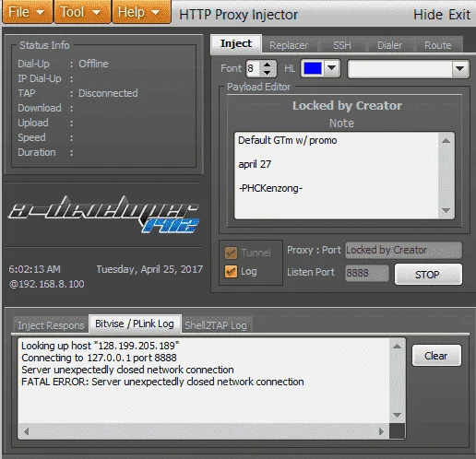Click Dial-Up status 'Offline' text
Viewport: 476px width, 459px height.
tap(93, 64)
